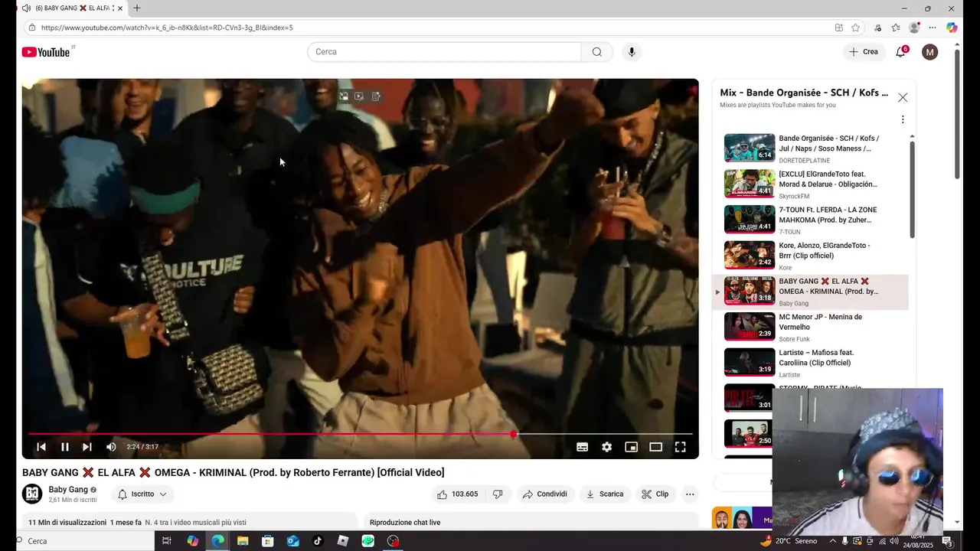Click the Baby Gang channel avatar
Screen dimensions: 980x551
tap(32, 494)
